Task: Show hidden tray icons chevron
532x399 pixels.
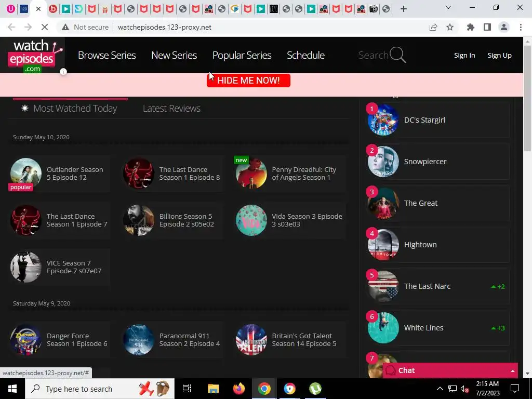Action: (440, 389)
